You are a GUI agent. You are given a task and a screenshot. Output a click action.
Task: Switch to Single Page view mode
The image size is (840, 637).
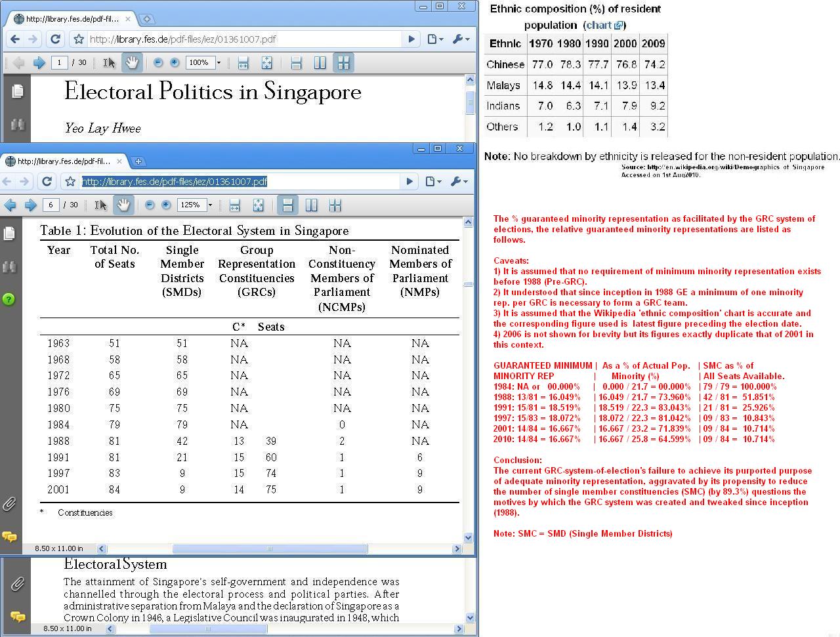[x=287, y=205]
